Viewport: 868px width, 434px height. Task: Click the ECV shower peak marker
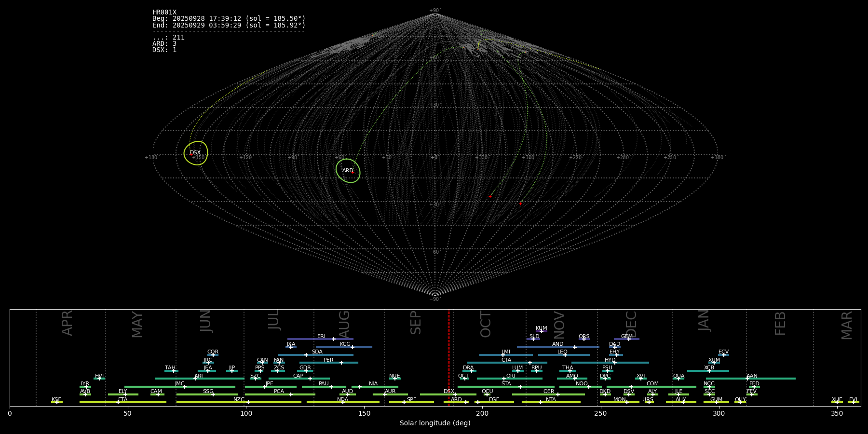click(x=723, y=355)
